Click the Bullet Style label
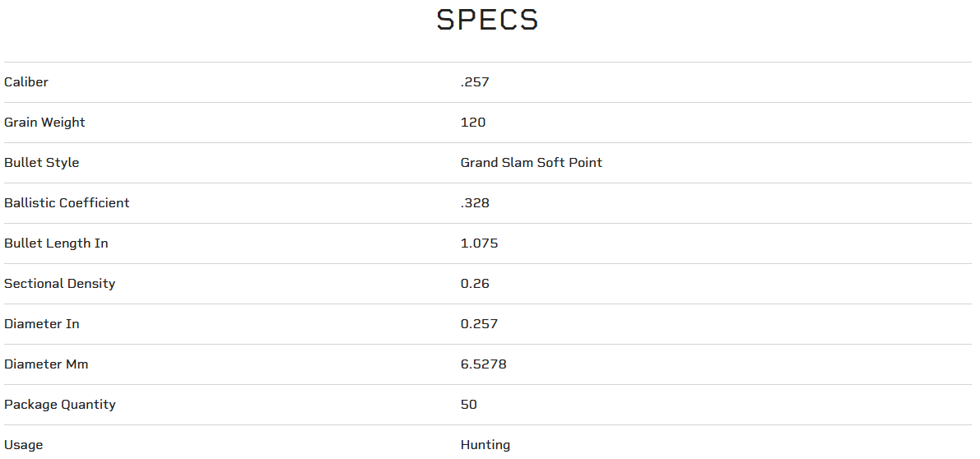980x459 pixels. (42, 163)
